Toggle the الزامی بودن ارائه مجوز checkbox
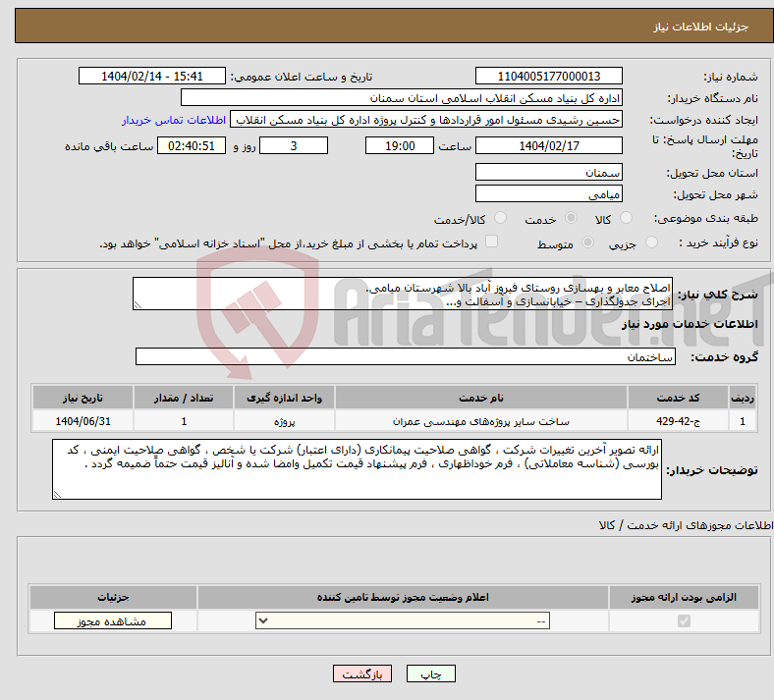Image resolution: width=774 pixels, height=700 pixels. click(x=684, y=620)
